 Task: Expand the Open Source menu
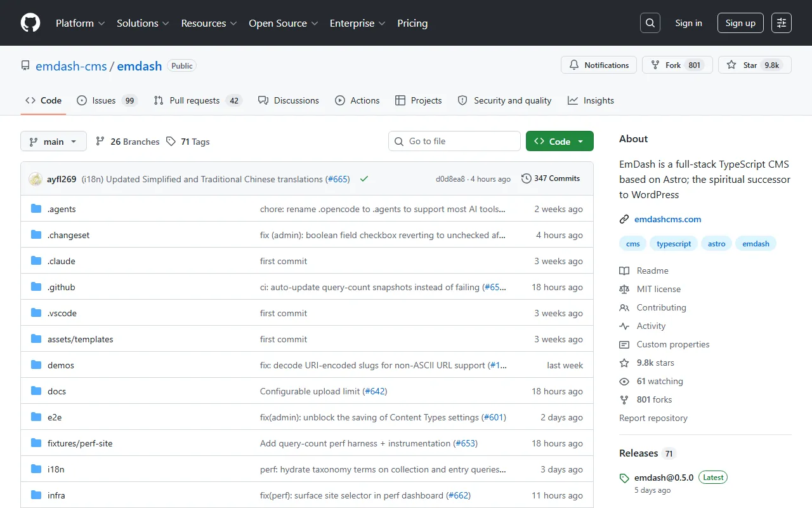(x=283, y=23)
